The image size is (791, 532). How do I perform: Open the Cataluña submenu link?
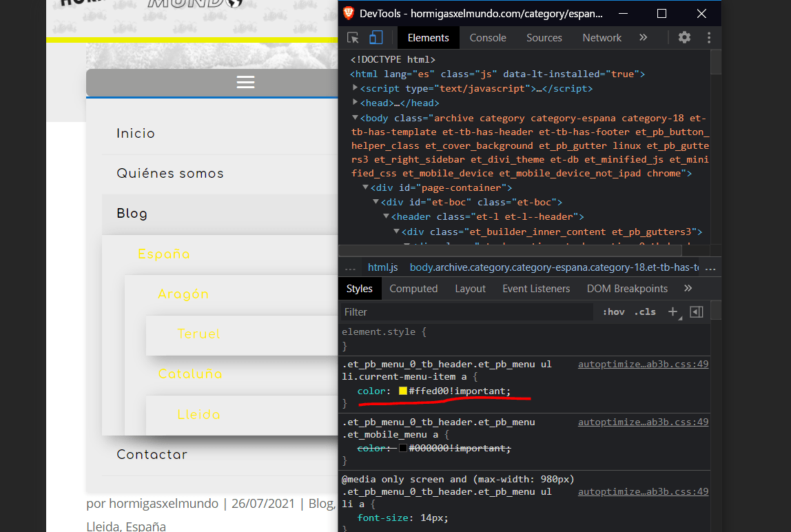(190, 374)
